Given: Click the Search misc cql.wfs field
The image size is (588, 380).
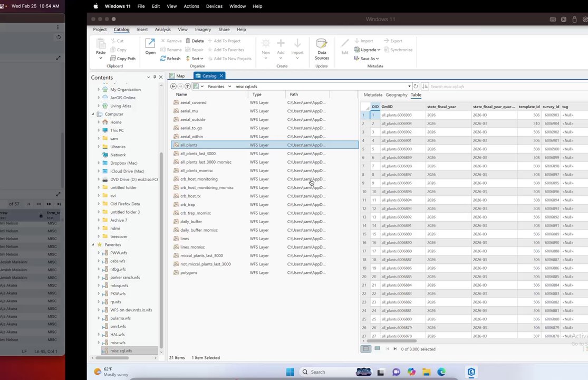Looking at the screenshot, I should coord(508,86).
